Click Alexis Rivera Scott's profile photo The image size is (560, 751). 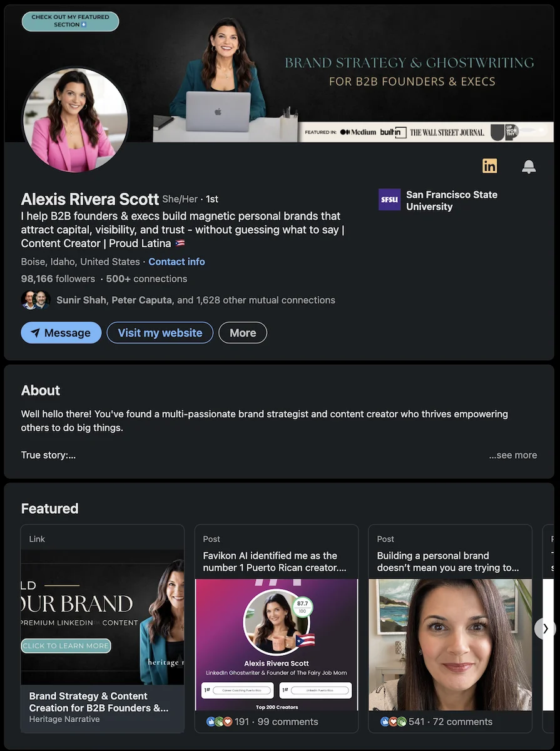coord(76,120)
